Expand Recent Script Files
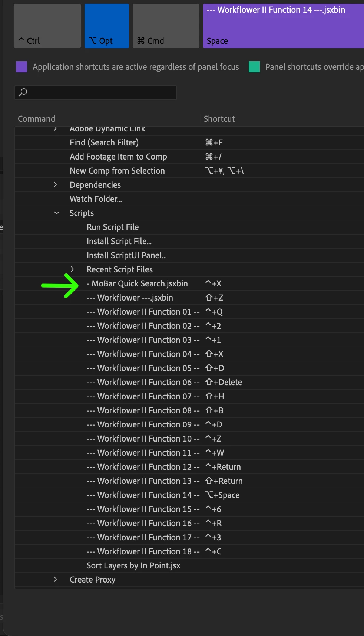This screenshot has height=636, width=364. [72, 269]
